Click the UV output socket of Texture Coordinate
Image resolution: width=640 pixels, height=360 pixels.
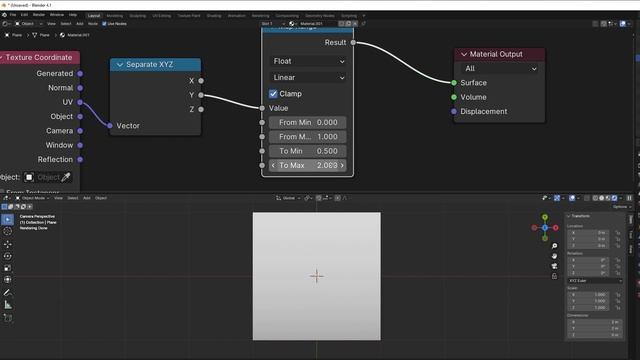[x=80, y=102]
